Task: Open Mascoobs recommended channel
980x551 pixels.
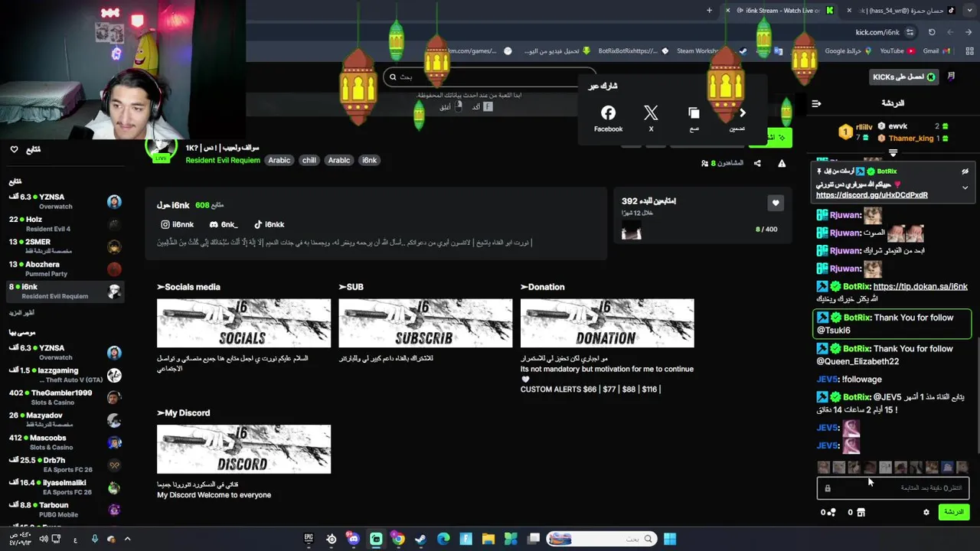Action: pos(65,442)
